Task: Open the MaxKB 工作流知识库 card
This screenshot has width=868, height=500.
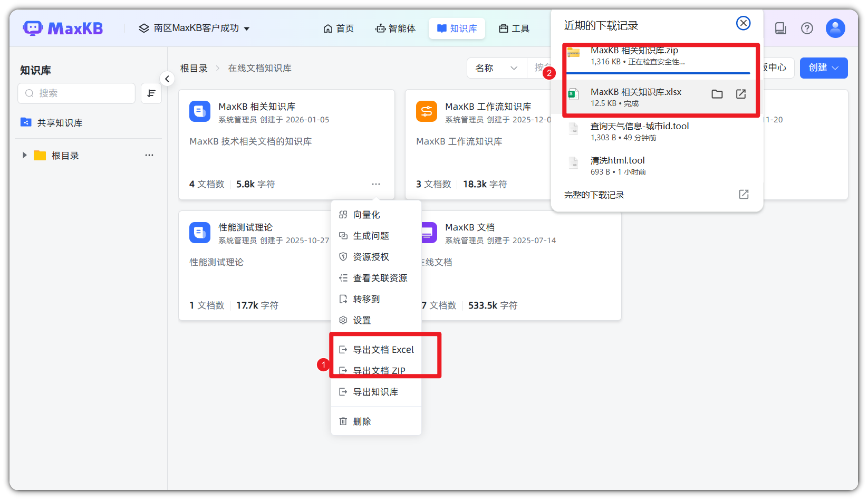Action: (x=478, y=145)
